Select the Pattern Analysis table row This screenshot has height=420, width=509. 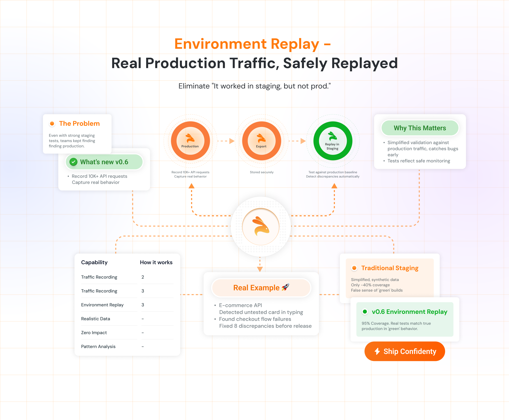pos(98,347)
